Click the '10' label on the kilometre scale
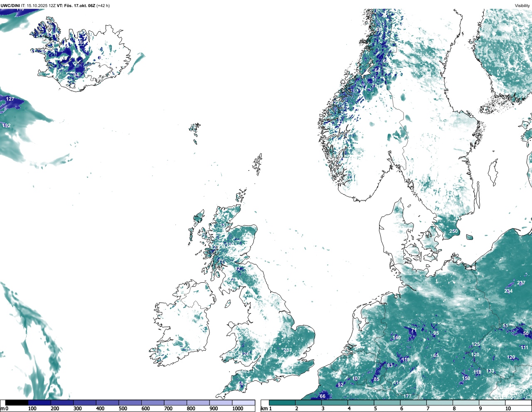Image resolution: width=532 pixels, height=412 pixels. (508, 409)
